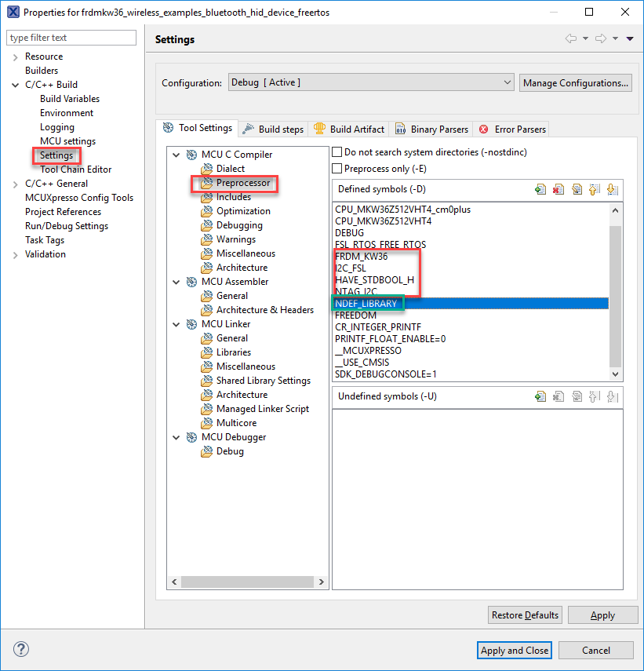The height and width of the screenshot is (671, 644).
Task: Select the SDK_DEBUGCONSOLE=1 symbol
Action: coord(386,374)
